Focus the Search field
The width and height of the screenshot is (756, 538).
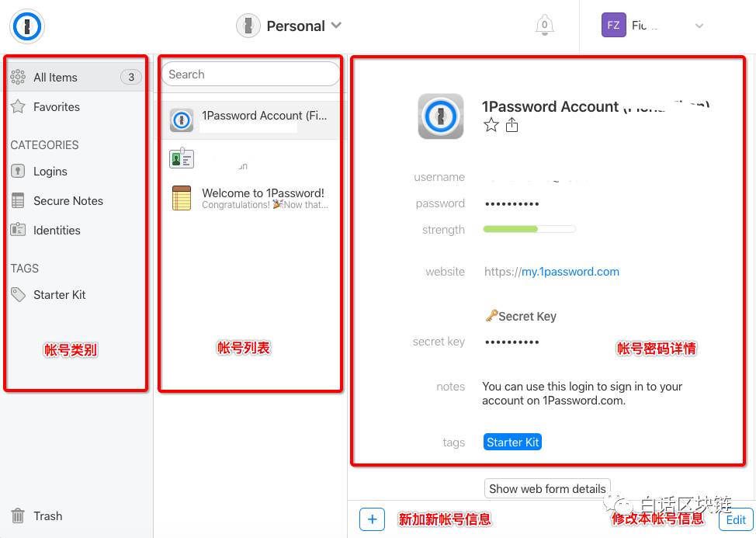(250, 75)
